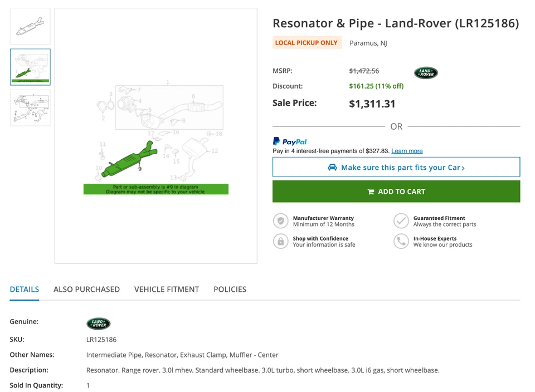Viewport: 535px width, 392px height.
Task: Click the Manufacturer Warranty shield icon
Action: point(280,220)
